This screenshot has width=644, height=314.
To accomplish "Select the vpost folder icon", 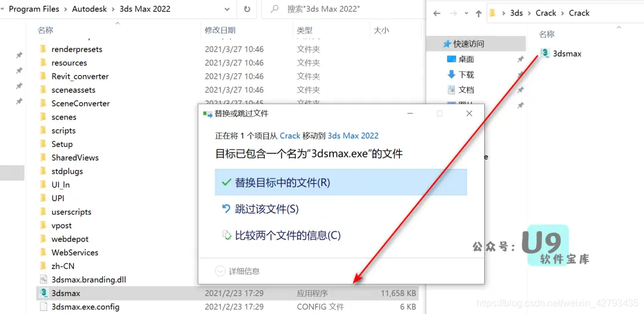I will click(x=43, y=225).
